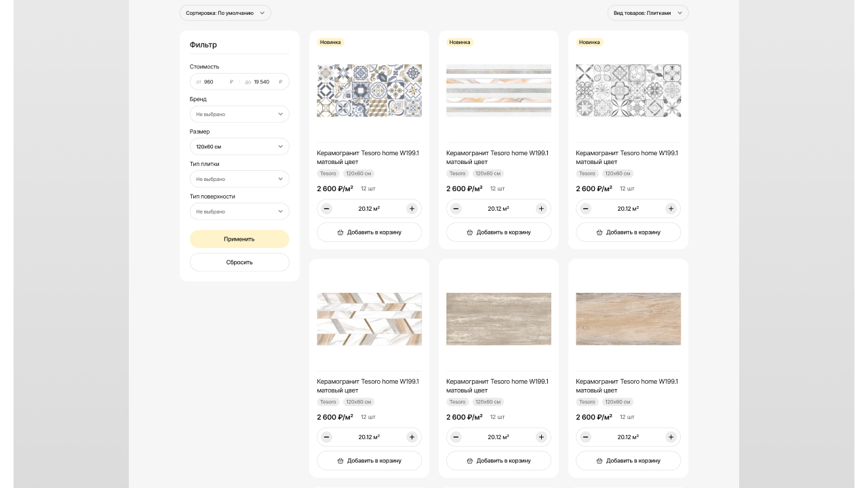
Task: Open the product title under the gray monochrome patchwork tile
Action: pos(627,157)
